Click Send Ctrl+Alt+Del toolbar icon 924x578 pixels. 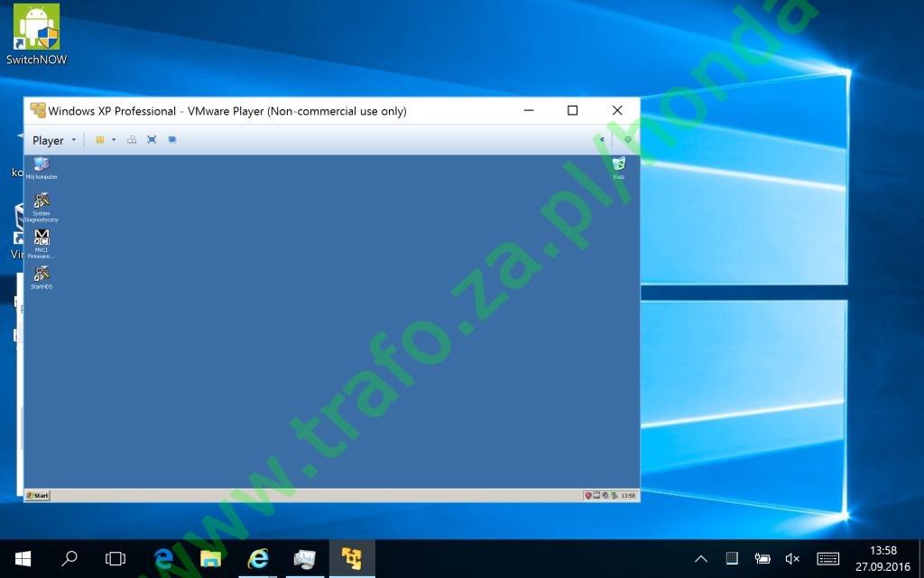(132, 140)
